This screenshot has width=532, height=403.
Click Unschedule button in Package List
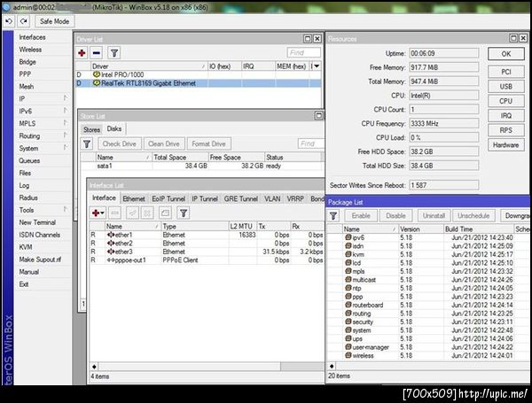[473, 216]
